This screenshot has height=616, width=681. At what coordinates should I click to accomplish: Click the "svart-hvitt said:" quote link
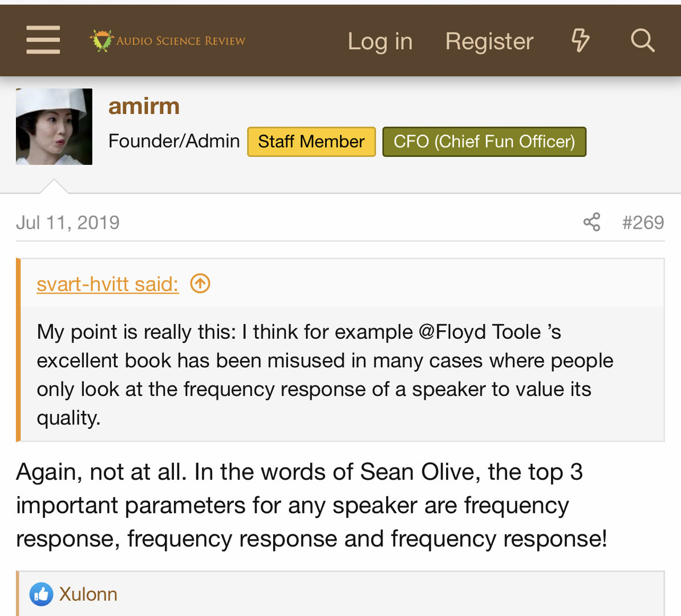[x=107, y=283]
